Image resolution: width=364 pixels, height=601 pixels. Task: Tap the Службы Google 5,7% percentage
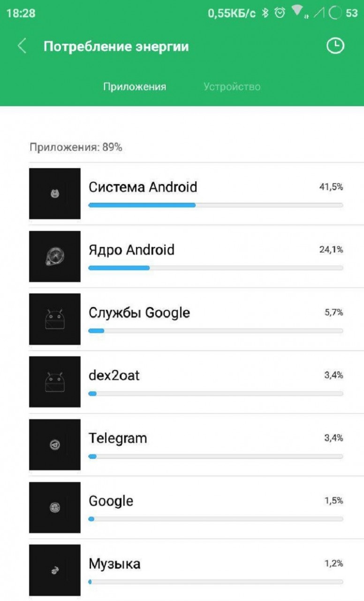pos(334,312)
